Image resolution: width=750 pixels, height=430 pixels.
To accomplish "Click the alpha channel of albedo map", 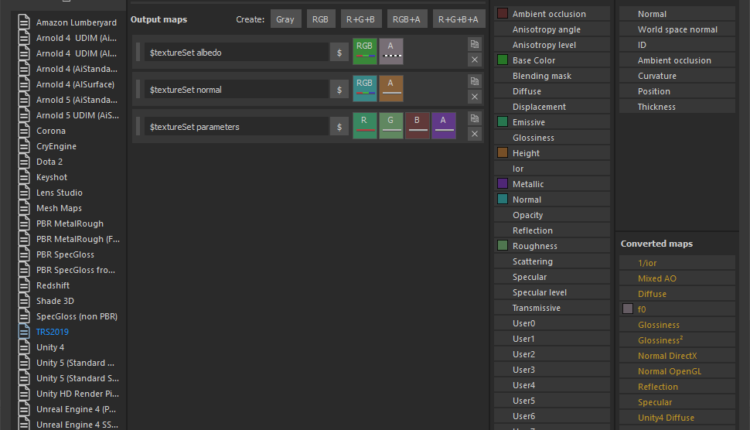I will [x=391, y=51].
